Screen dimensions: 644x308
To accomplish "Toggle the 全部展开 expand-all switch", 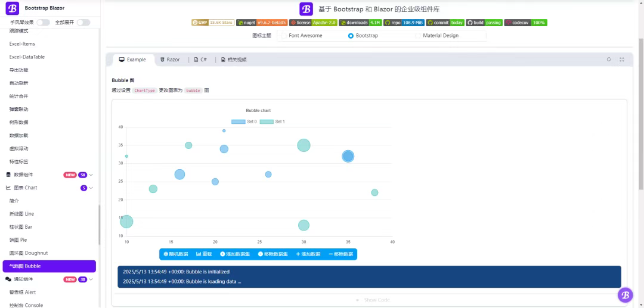I will point(83,23).
